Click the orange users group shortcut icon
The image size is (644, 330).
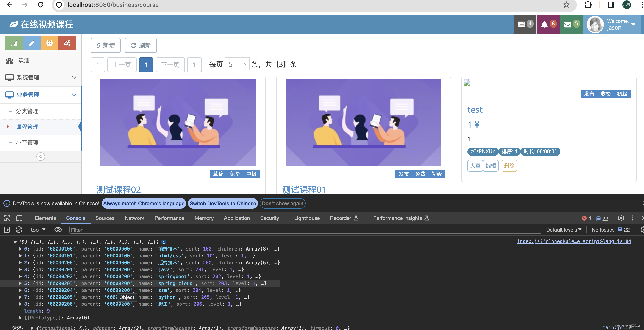click(x=50, y=43)
